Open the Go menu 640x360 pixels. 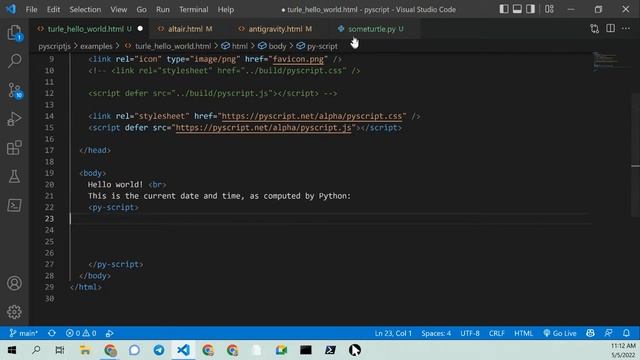[141, 9]
